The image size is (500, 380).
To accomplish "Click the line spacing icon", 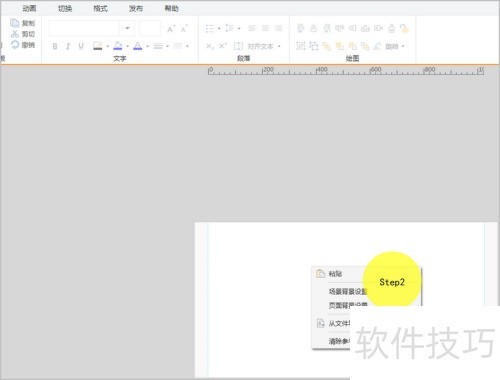I will pos(229,28).
